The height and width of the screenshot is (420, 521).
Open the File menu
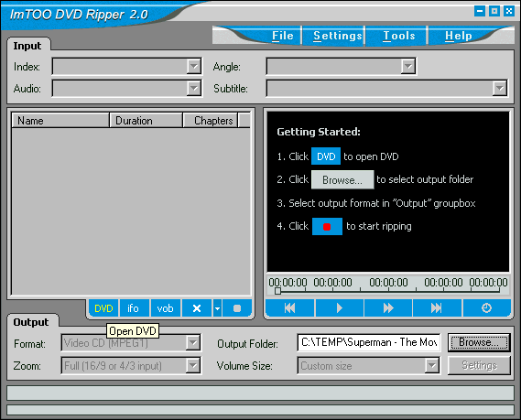point(282,36)
